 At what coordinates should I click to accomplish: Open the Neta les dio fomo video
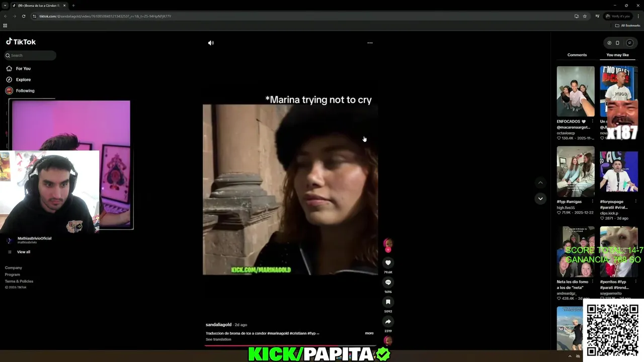[576, 251]
